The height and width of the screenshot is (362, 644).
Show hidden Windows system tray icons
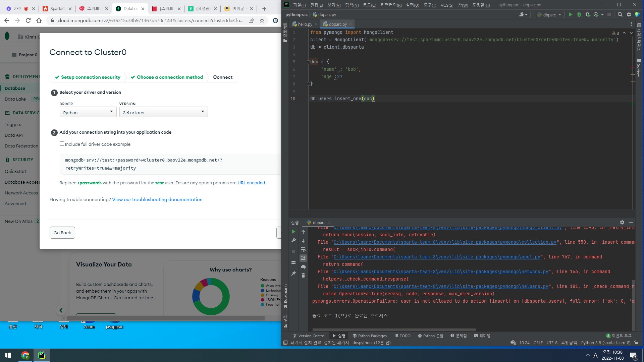[588, 355]
